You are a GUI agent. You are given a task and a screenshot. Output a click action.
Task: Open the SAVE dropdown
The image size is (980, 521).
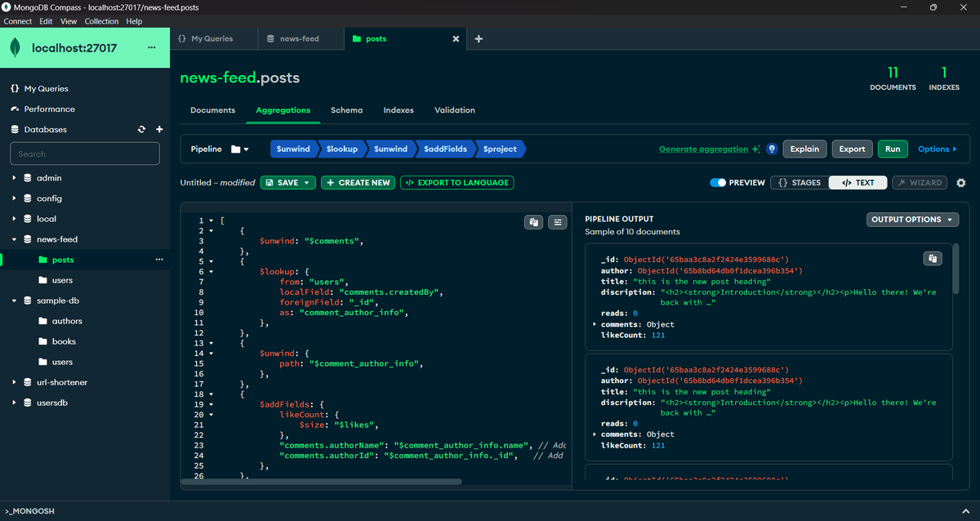[x=288, y=183]
